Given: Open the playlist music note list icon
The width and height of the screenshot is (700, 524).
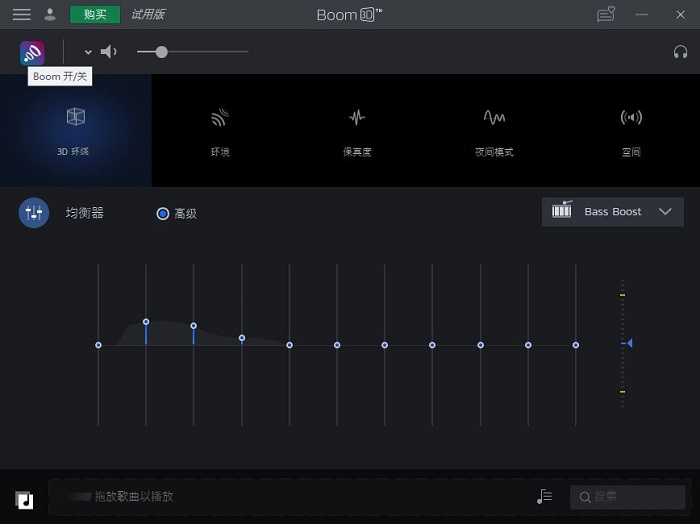Looking at the screenshot, I should (x=545, y=496).
